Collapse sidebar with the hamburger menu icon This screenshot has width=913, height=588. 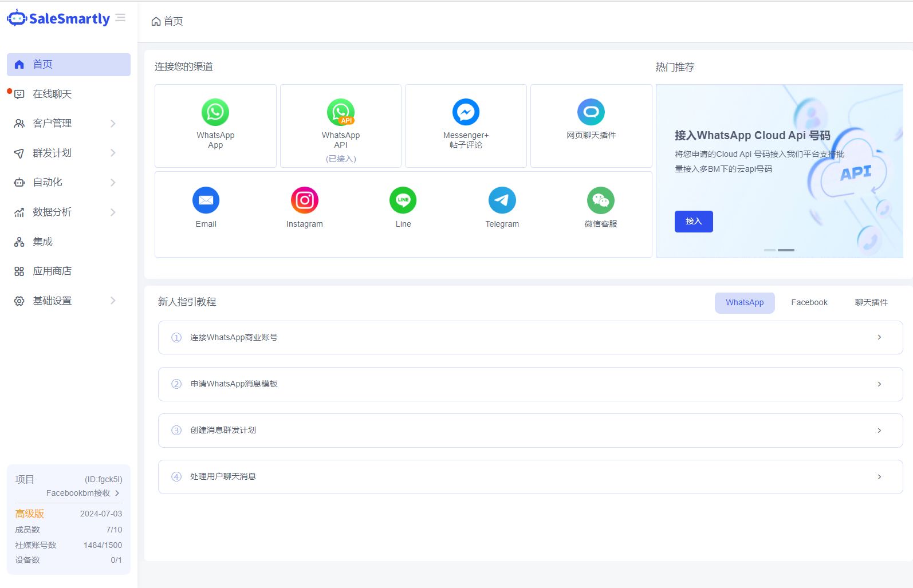[120, 18]
